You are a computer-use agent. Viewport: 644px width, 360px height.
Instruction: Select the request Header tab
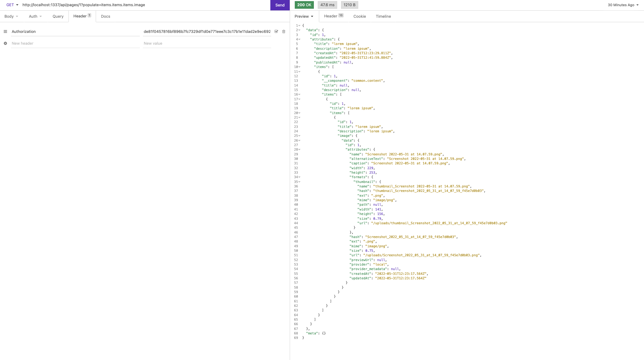coord(82,16)
